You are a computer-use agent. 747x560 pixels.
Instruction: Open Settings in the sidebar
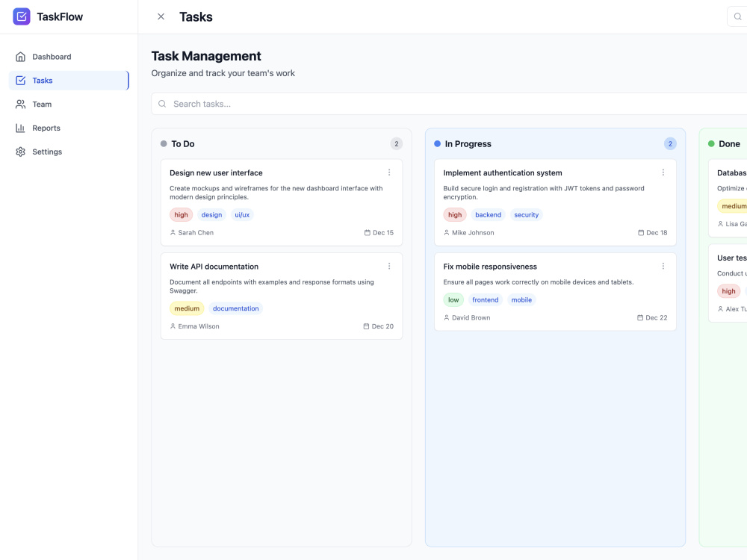[69, 152]
